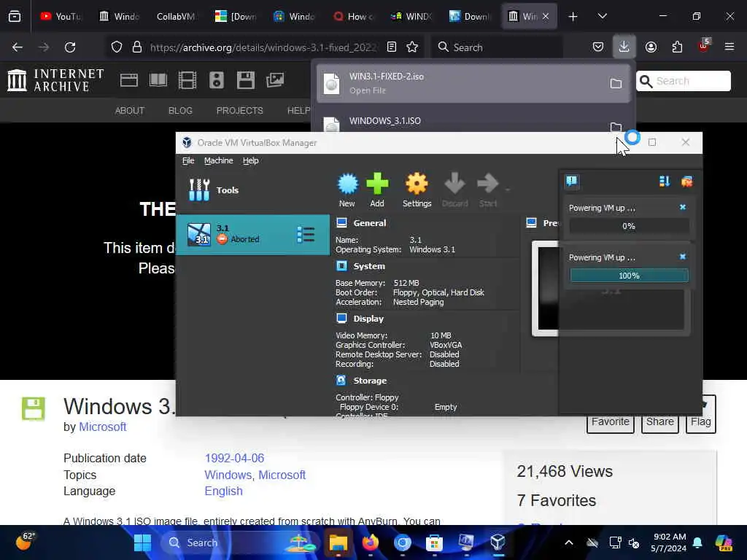Viewport: 747px width, 560px height.
Task: Show WIN3.1-FIXED-2.iso in folder
Action: 616,83
